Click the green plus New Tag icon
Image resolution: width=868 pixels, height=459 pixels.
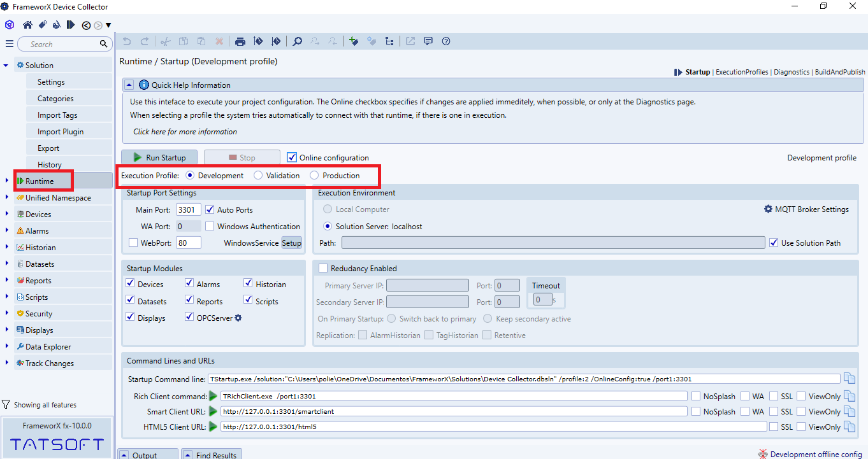pos(354,41)
